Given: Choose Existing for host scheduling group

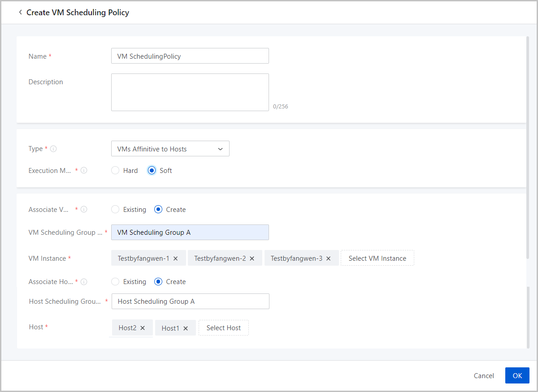Looking at the screenshot, I should (116, 282).
